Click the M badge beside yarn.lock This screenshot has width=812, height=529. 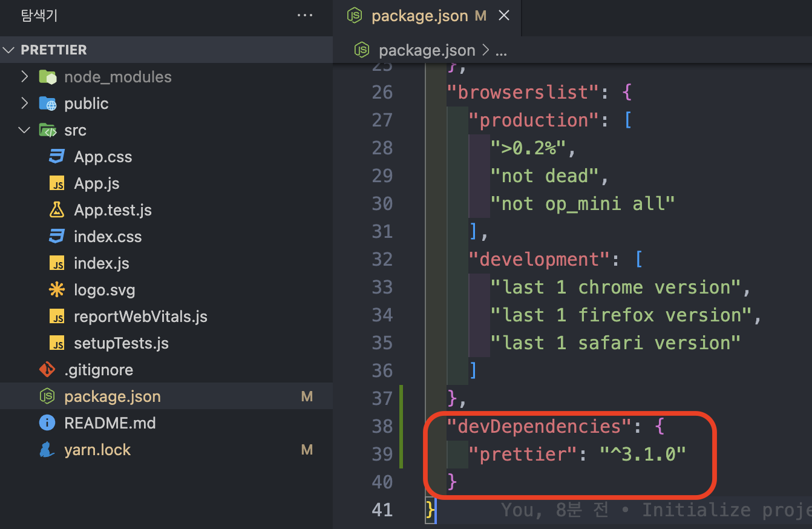[x=307, y=450]
